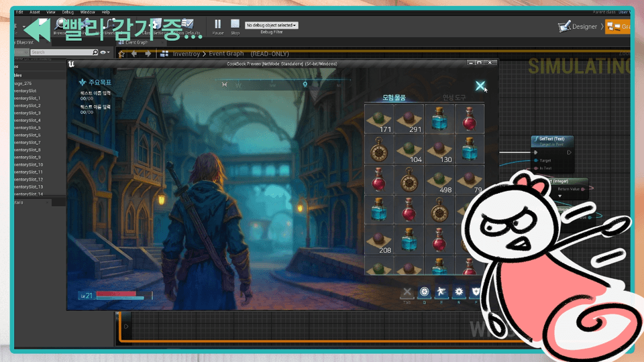
Task: Select the blue potion right of the 208 stack
Action: pyautogui.click(x=409, y=240)
